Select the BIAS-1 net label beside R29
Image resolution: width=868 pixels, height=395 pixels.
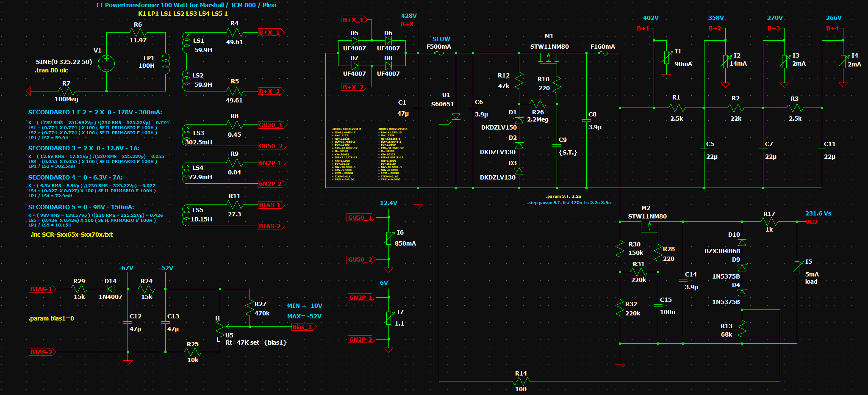(41, 289)
